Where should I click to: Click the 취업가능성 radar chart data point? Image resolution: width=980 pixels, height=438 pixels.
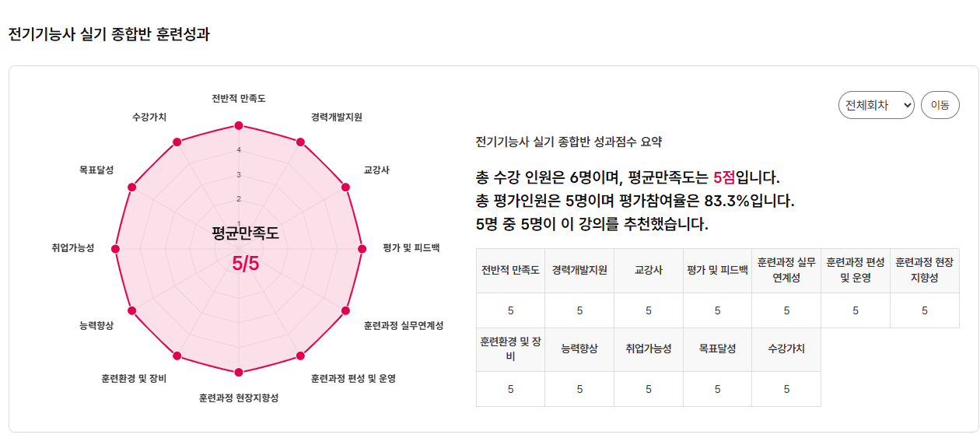[x=116, y=249]
